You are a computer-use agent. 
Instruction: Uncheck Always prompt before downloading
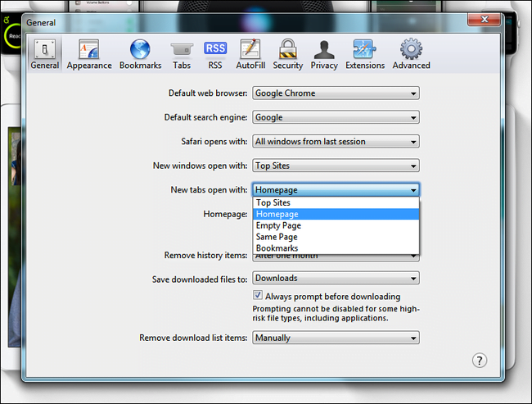tap(258, 295)
